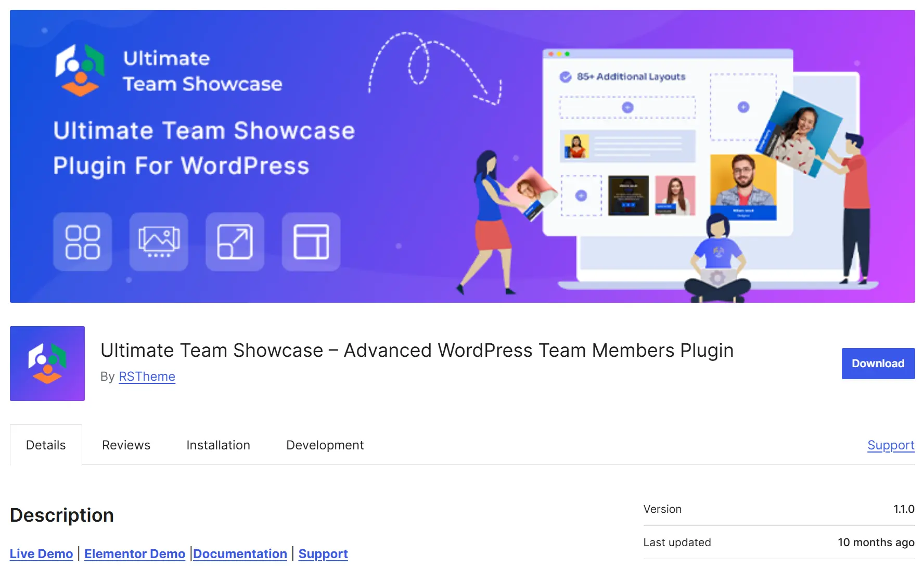Click the Description heading
Screen dimensions: 924x568
[62, 515]
